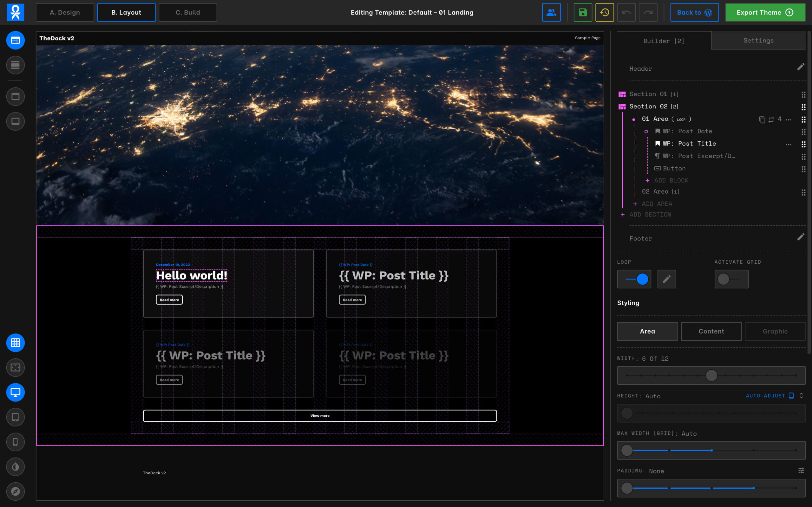The image size is (812, 507).
Task: Switch to tablet preview icon
Action: point(16,417)
